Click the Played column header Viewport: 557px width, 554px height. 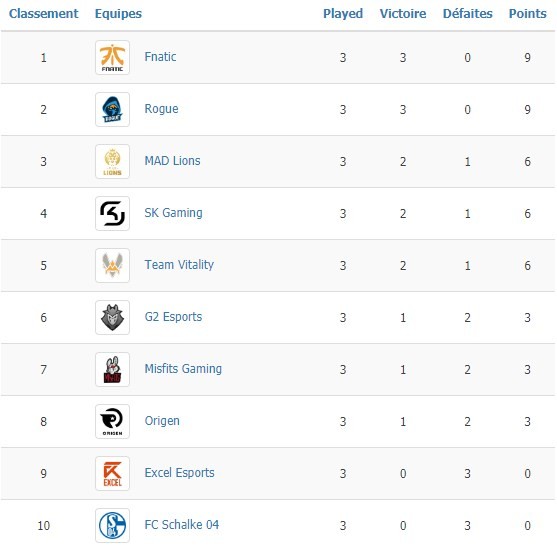[343, 13]
